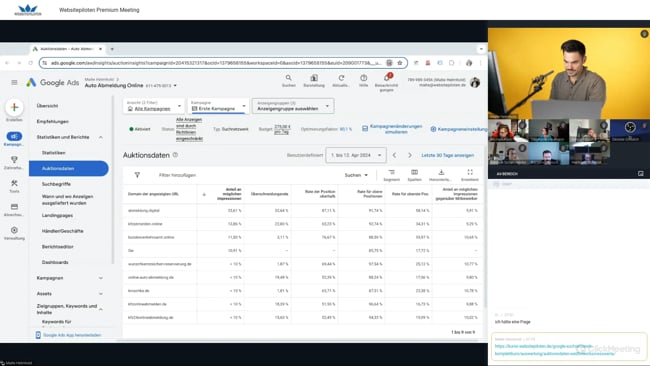Open Statistiken sidebar item
Viewport: 650px width, 366px height.
click(x=53, y=153)
